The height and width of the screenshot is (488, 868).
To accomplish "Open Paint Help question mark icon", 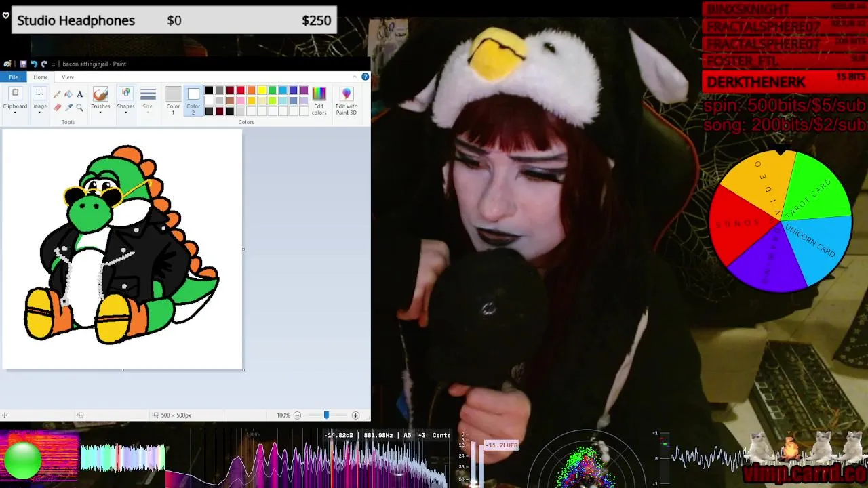I will [365, 77].
